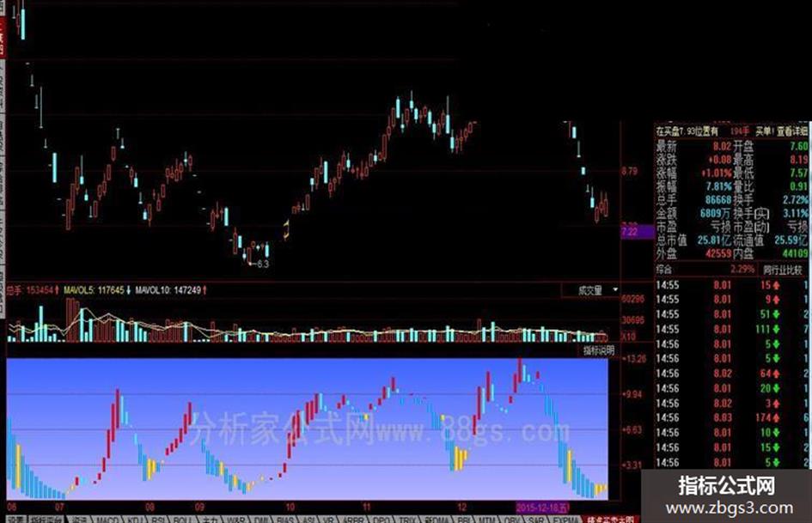The image size is (812, 523).
Task: Switch to the BIAS indicator tab
Action: pyautogui.click(x=285, y=519)
